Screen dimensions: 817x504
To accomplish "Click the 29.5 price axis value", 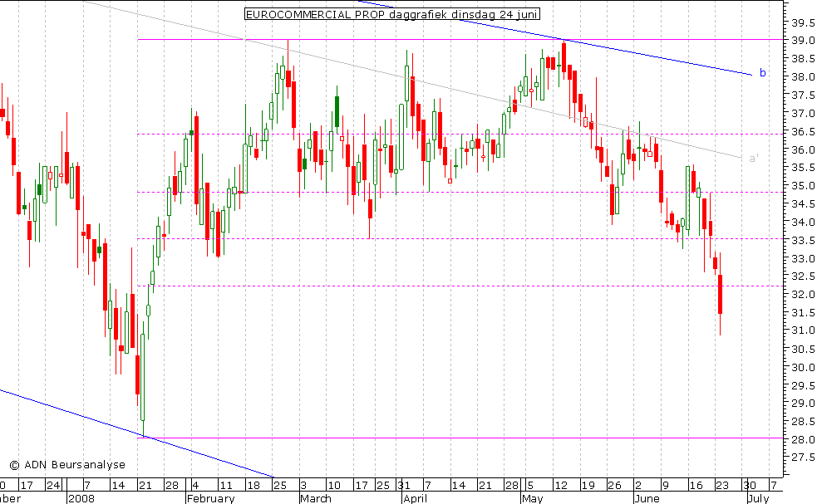I will [x=803, y=386].
